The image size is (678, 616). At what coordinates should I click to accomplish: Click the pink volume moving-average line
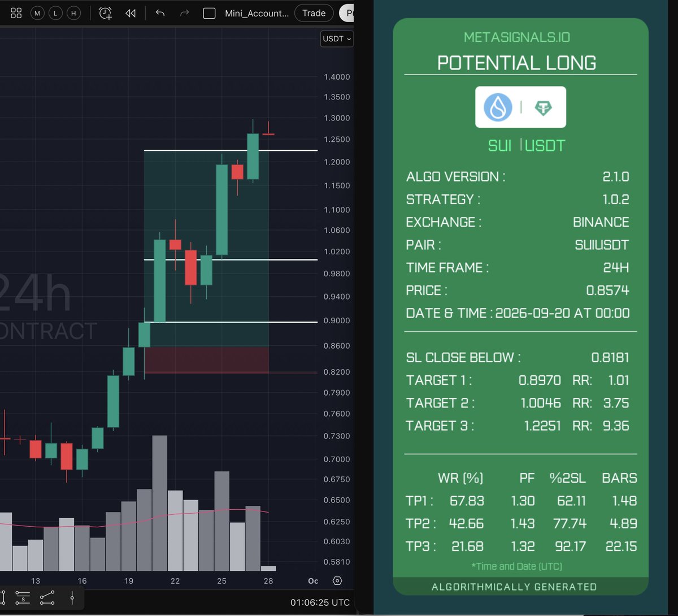coord(134,519)
